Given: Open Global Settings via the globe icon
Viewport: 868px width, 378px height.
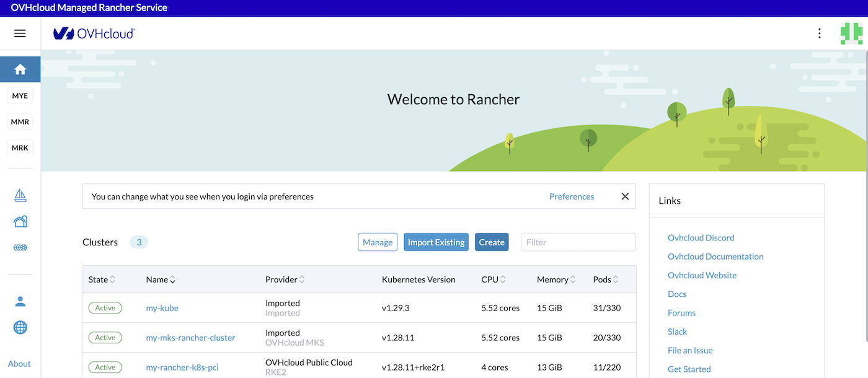Looking at the screenshot, I should [20, 327].
